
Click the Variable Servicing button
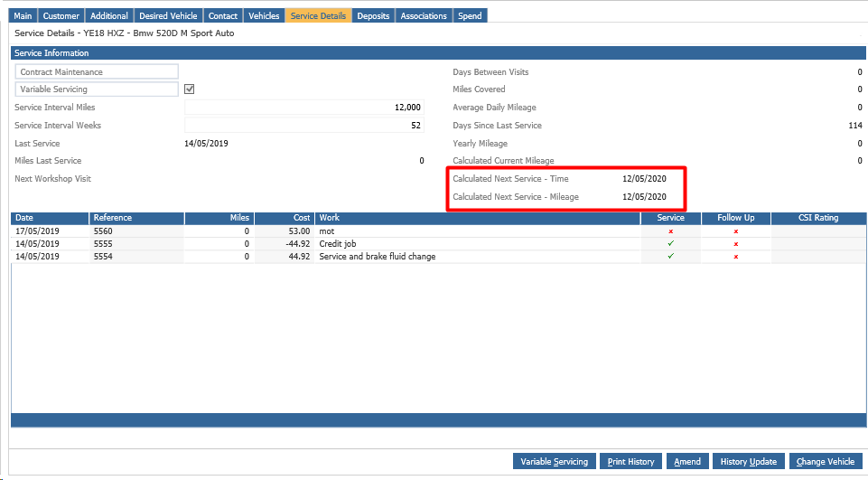[x=554, y=461]
